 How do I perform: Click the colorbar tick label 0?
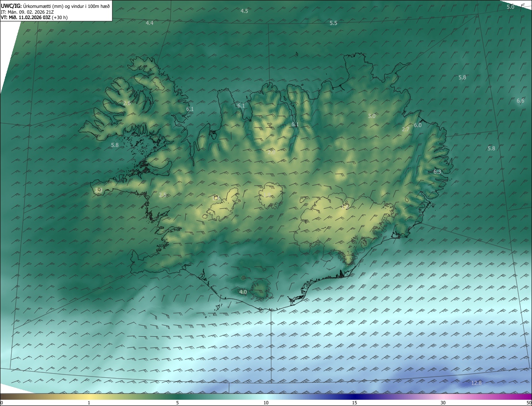click(x=2, y=403)
